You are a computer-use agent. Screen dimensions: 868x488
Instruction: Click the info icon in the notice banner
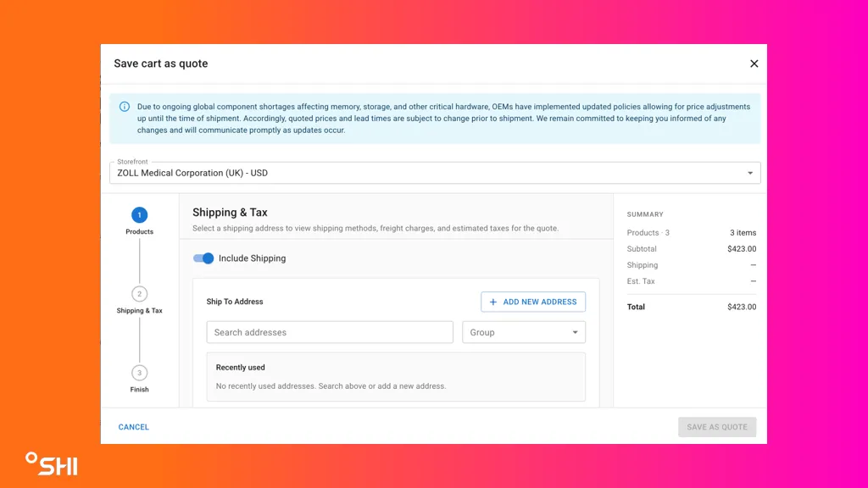pos(125,107)
